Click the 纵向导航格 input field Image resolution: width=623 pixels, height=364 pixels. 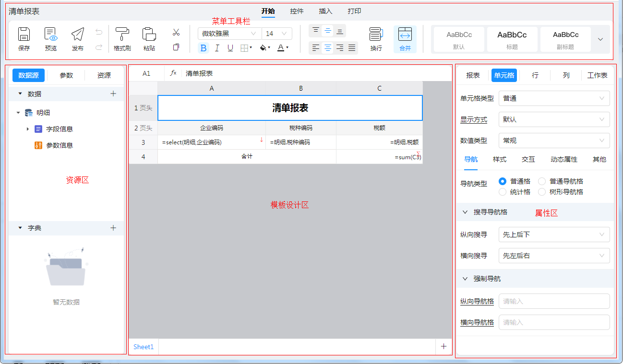click(x=554, y=301)
